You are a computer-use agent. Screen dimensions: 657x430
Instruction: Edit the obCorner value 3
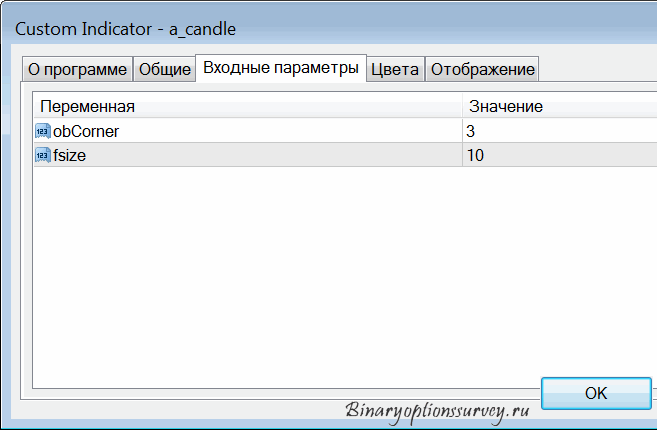click(560, 131)
